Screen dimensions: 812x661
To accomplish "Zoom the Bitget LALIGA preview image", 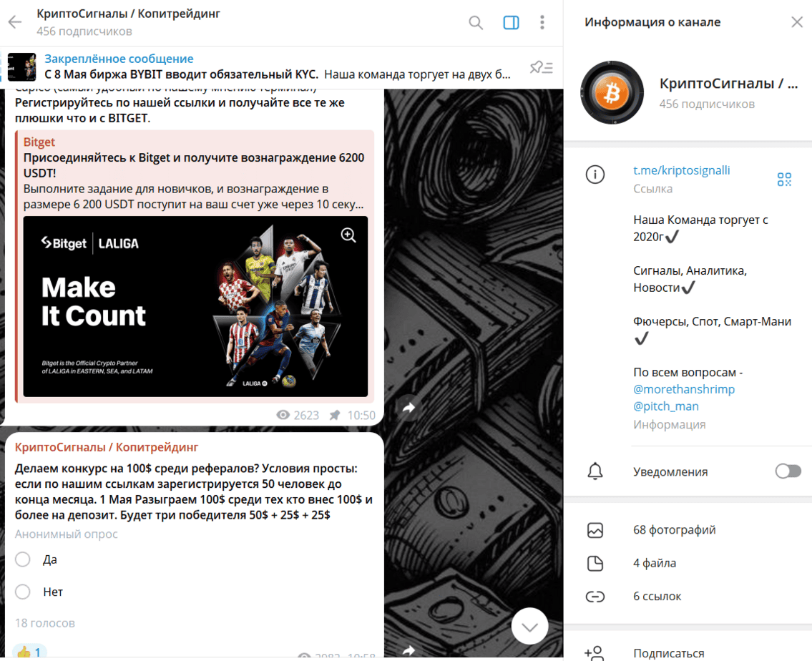I will pyautogui.click(x=348, y=235).
